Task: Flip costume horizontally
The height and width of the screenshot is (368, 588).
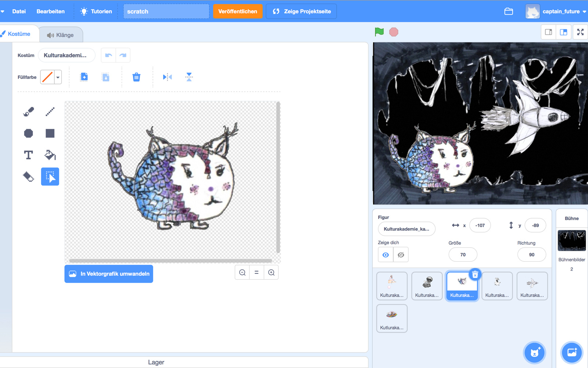Action: tap(167, 77)
